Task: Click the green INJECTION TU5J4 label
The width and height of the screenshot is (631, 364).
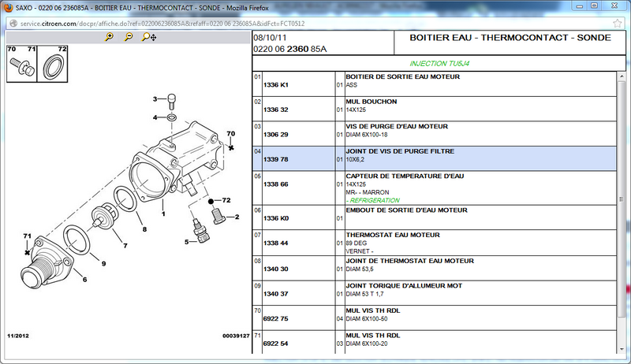Action: (x=439, y=64)
